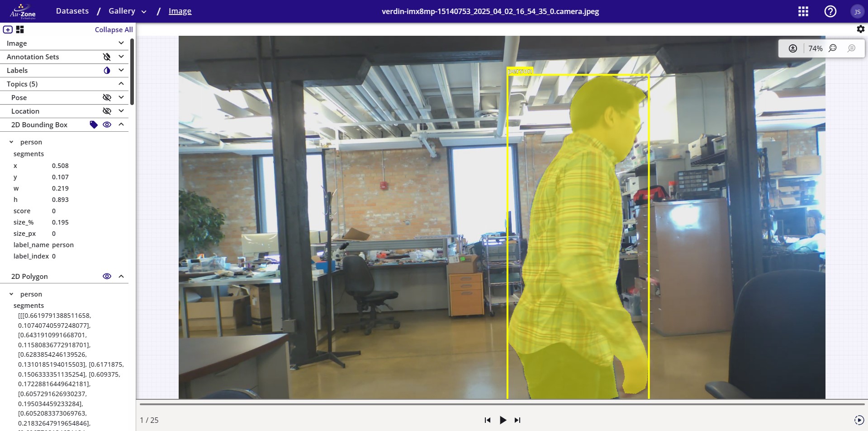Go to Gallery breadcrumb
The width and height of the screenshot is (868, 431).
pyautogui.click(x=122, y=11)
